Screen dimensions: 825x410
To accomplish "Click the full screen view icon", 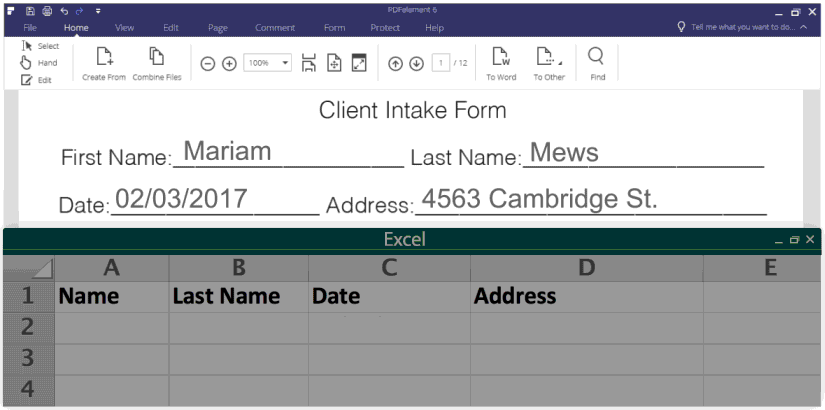I will tap(359, 63).
